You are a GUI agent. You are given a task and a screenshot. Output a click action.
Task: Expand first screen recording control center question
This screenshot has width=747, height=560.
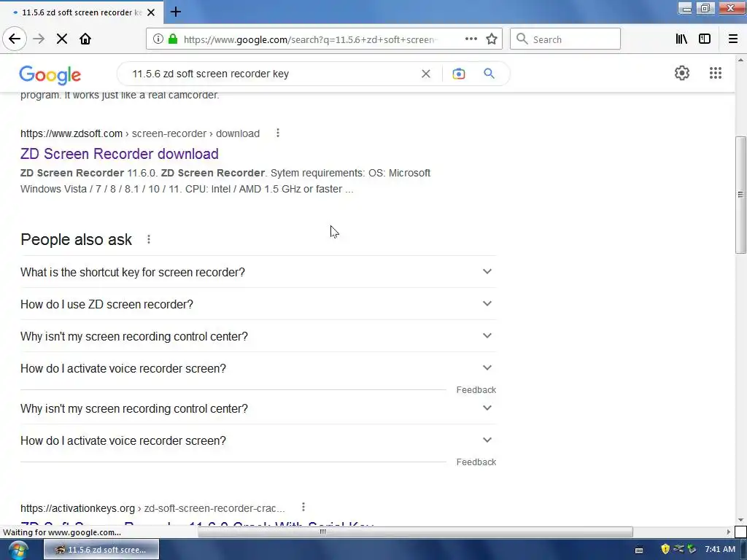coord(258,336)
